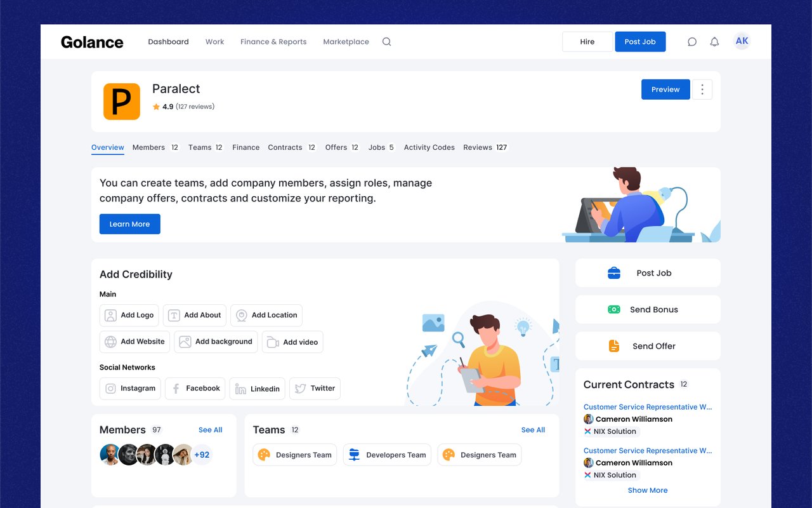Open the three-dot more options menu
812x508 pixels.
coord(702,90)
